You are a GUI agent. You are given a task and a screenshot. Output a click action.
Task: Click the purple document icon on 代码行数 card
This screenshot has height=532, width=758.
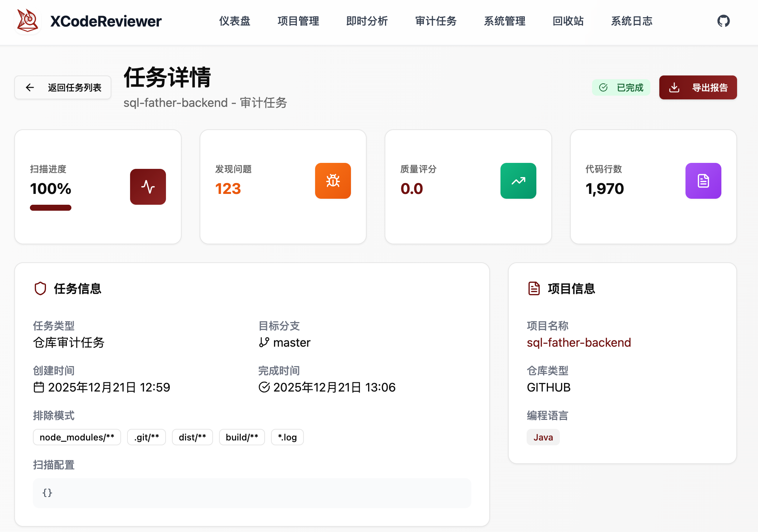pyautogui.click(x=703, y=181)
